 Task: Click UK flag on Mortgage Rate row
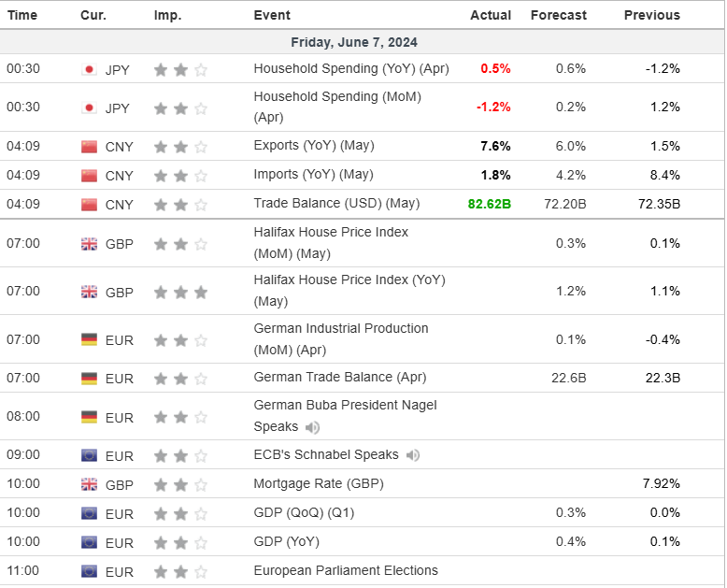coord(90,484)
